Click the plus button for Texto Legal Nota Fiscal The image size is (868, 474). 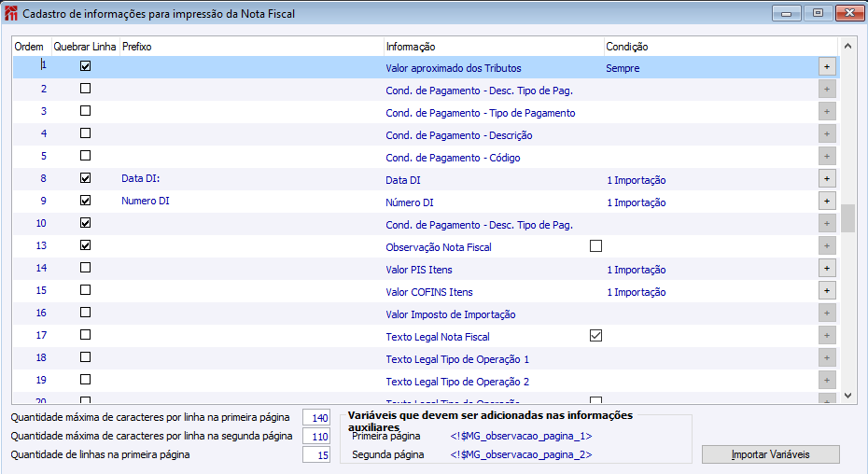[826, 335]
